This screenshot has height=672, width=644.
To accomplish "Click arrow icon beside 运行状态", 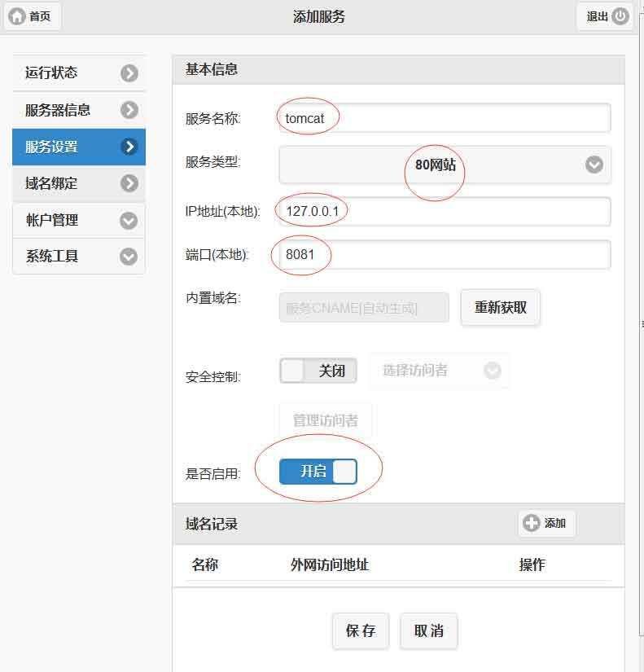I will (x=129, y=73).
